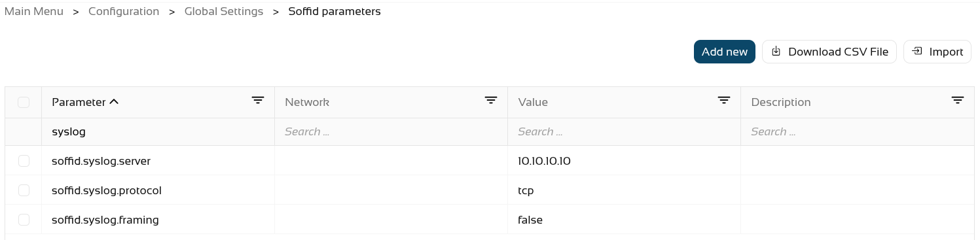
Task: Click the download icon beside Download CSV File
Action: click(776, 52)
